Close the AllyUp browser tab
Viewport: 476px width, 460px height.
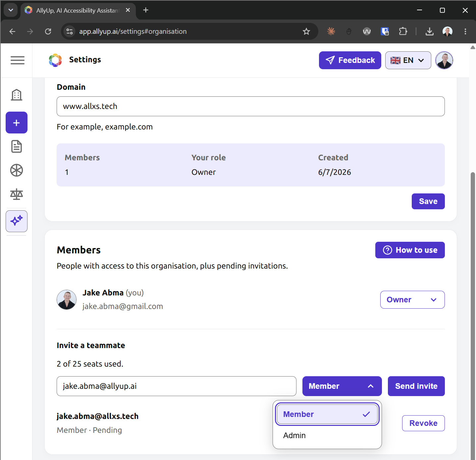pos(128,10)
